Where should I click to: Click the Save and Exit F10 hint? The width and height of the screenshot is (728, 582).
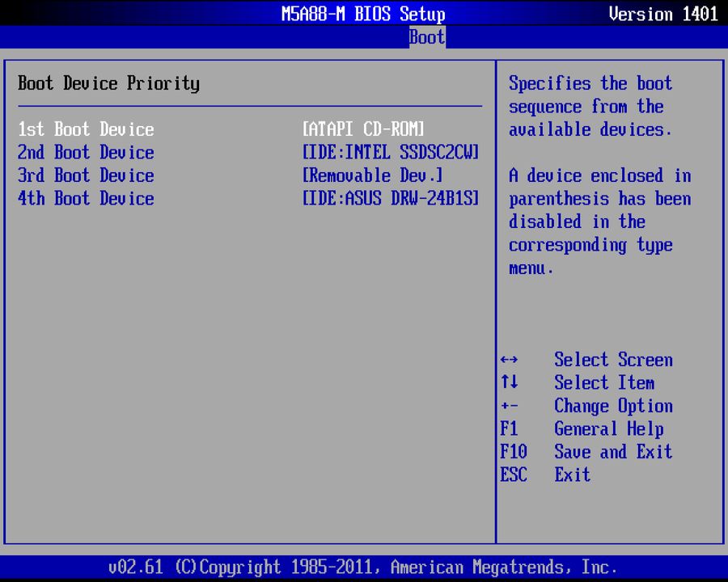point(586,452)
